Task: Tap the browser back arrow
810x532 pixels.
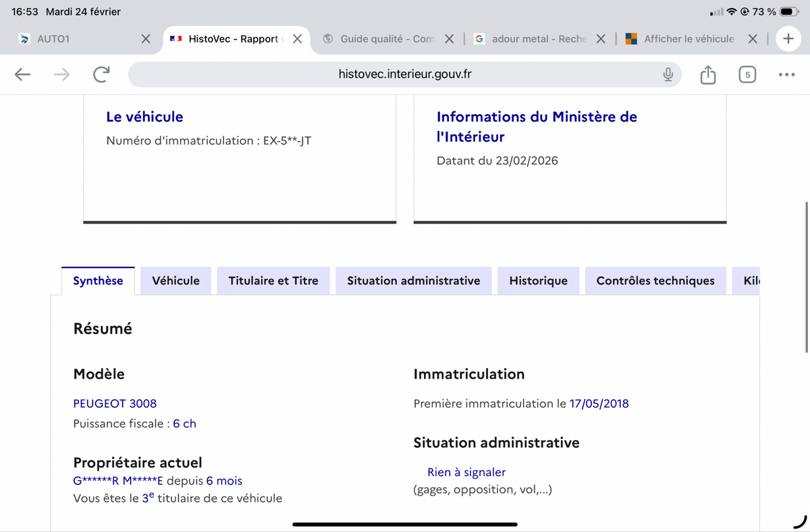Action: point(23,74)
